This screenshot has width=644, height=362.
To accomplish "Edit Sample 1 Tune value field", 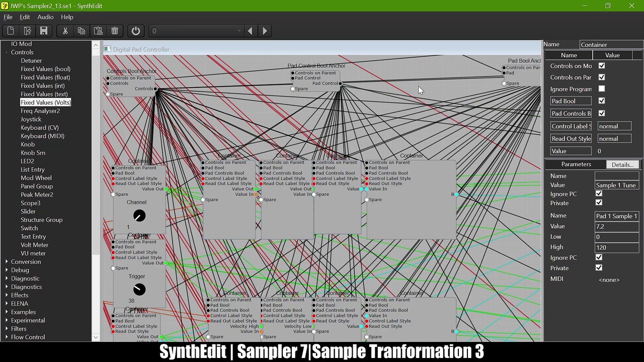I will point(617,185).
